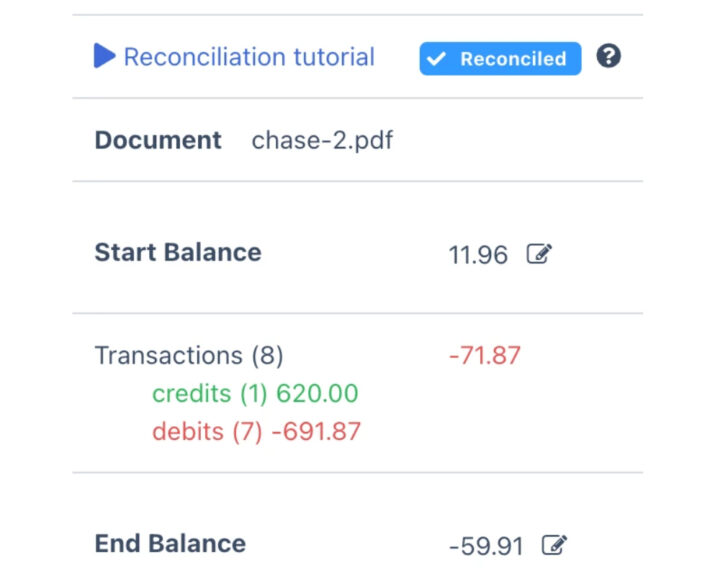Click the Document label
The height and width of the screenshot is (576, 720).
(x=158, y=140)
